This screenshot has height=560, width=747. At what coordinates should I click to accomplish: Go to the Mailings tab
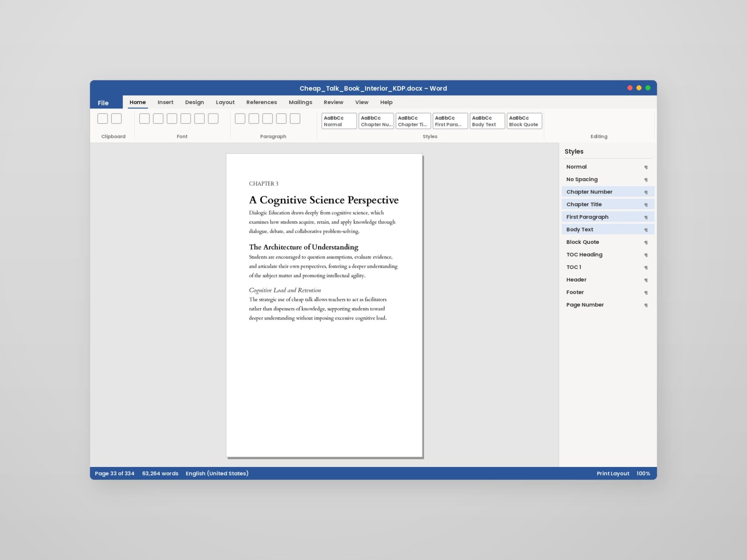point(300,102)
